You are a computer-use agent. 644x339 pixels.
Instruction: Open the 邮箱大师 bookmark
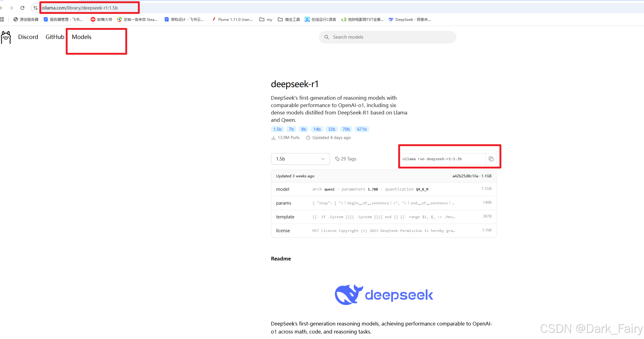tap(101, 19)
